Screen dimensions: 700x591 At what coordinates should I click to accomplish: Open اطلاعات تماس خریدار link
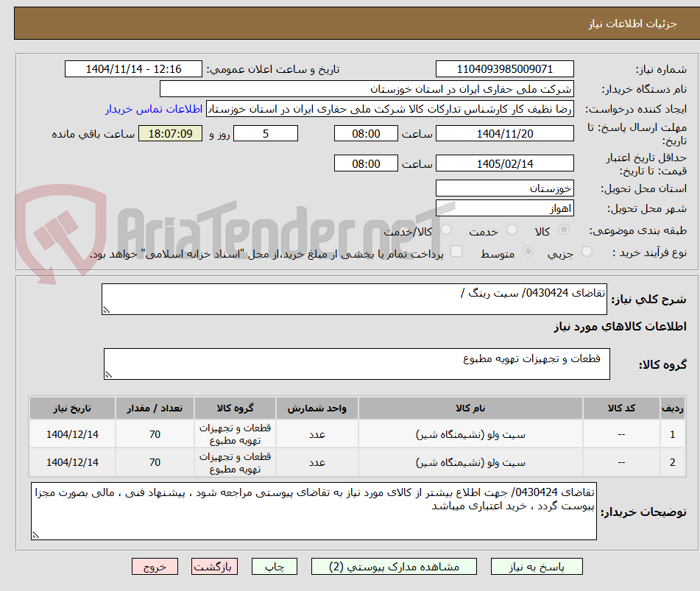pos(154,109)
